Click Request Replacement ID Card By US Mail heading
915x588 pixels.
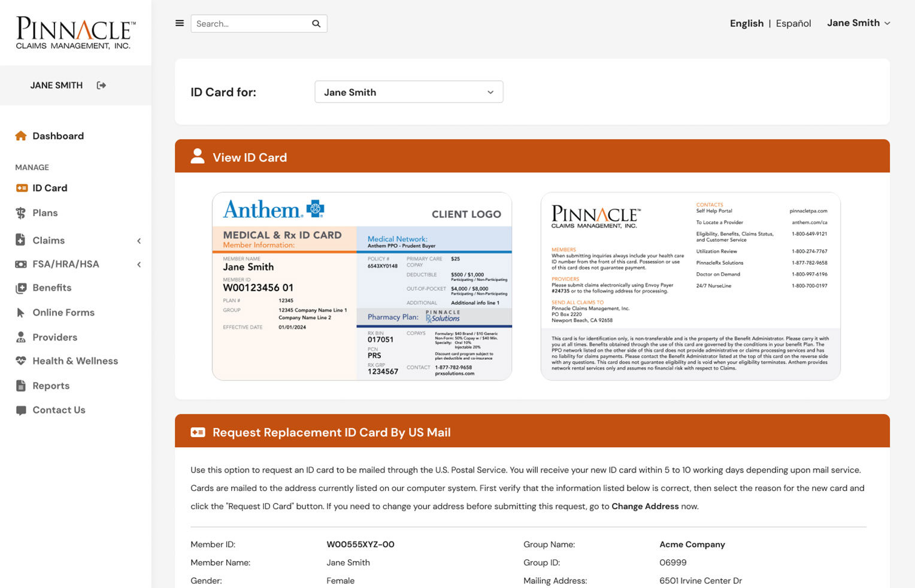pos(332,432)
